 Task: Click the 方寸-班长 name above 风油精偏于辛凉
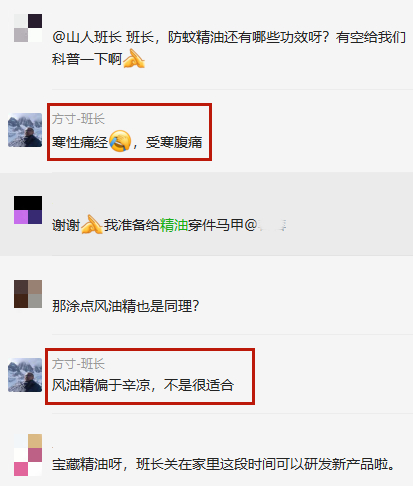click(78, 364)
